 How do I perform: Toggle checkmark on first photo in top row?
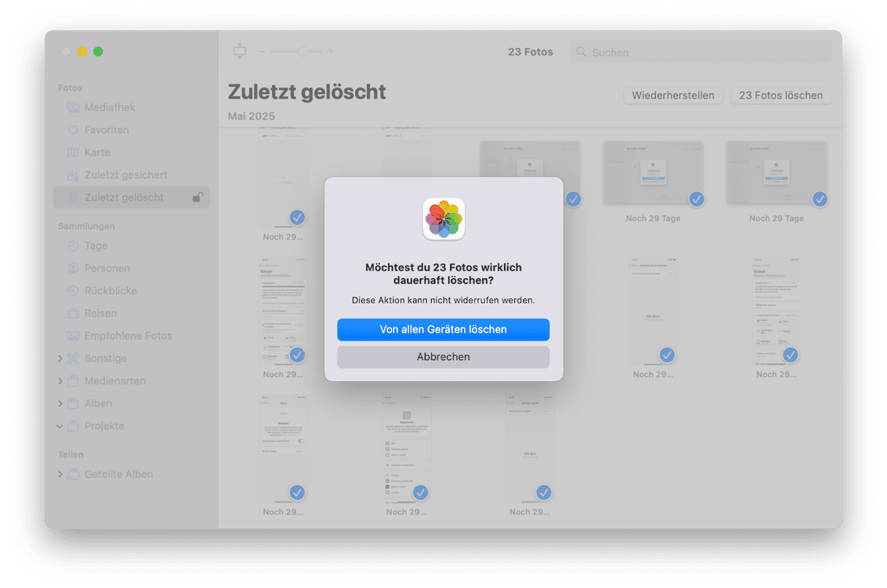pyautogui.click(x=297, y=217)
